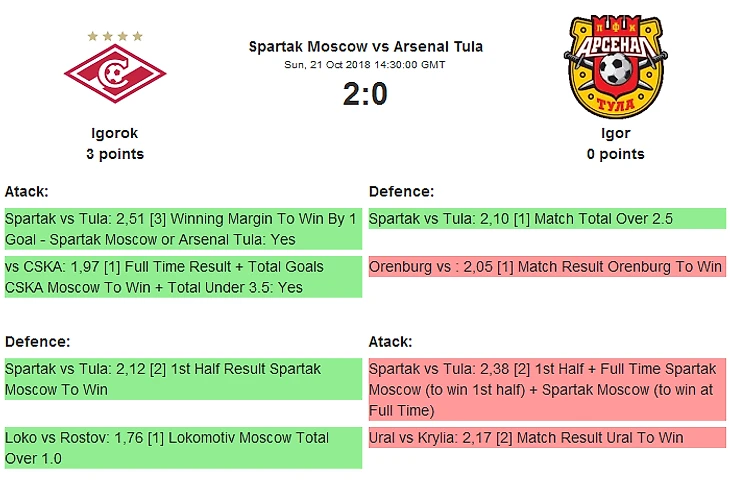Open the Spartak Moscow vs Arsenal Tula title
Viewport: 730px width, 480px height.
click(x=365, y=47)
